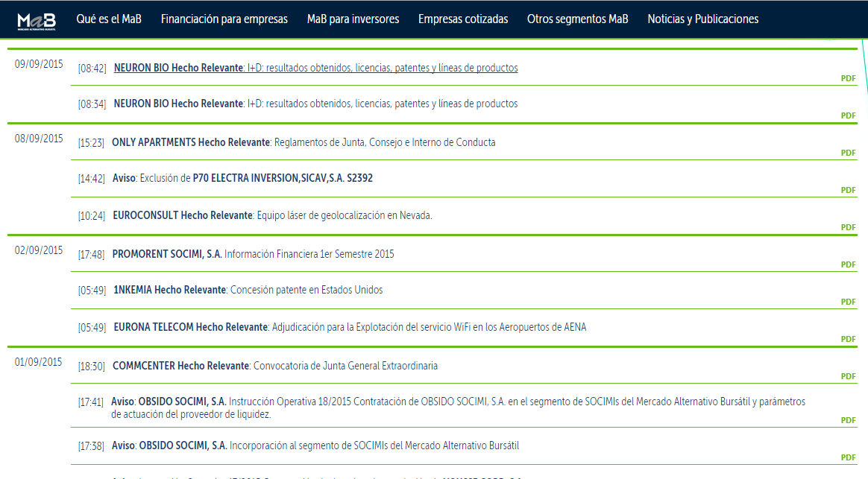
Task: Click the [17:38] timestamp
Action: (x=91, y=445)
